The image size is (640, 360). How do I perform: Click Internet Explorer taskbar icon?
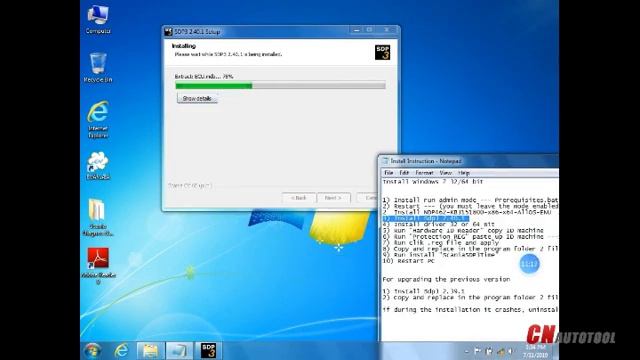121,351
